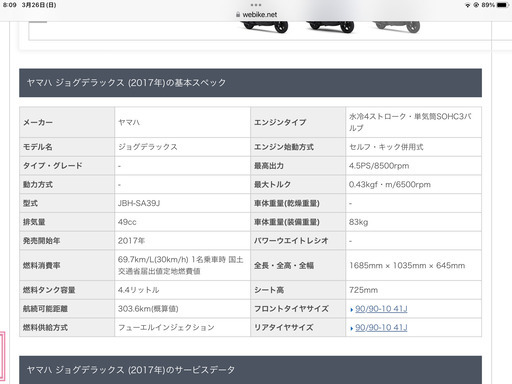Select the エンジンタイプ label cell
Screen dimensions: 512x384
pos(298,122)
